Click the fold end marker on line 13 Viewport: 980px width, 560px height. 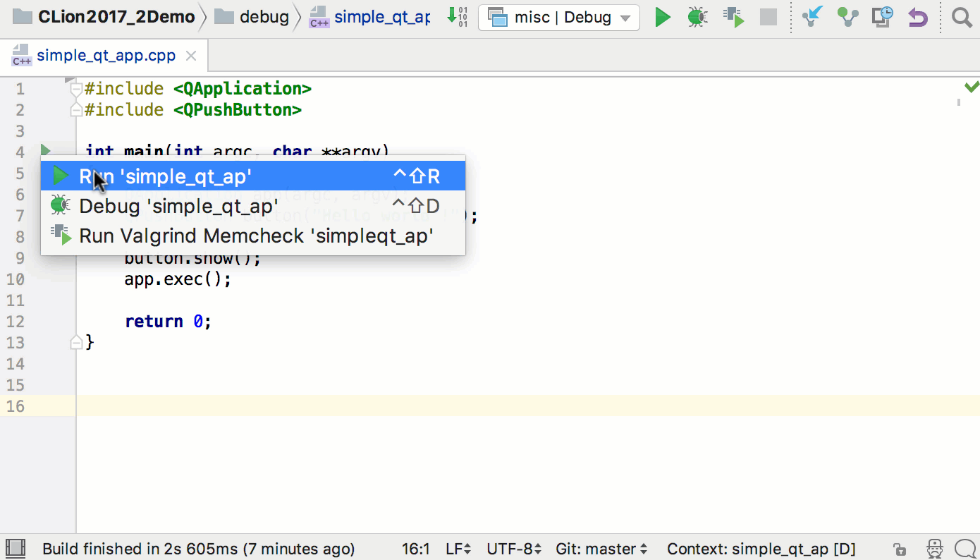click(76, 343)
